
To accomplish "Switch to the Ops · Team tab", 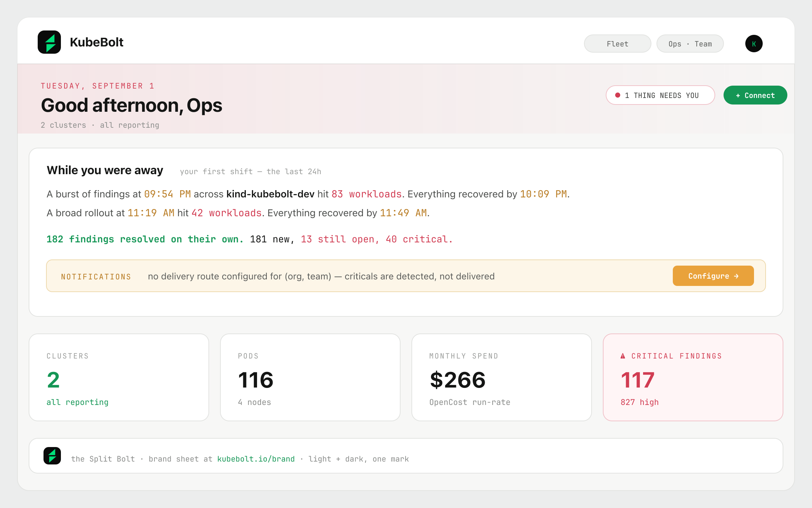I will [690, 44].
